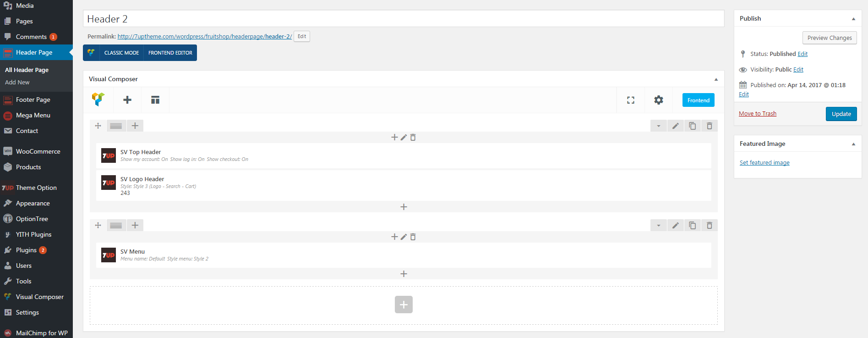Collapse the first row using arrow toggle
This screenshot has width=868, height=338.
click(658, 126)
